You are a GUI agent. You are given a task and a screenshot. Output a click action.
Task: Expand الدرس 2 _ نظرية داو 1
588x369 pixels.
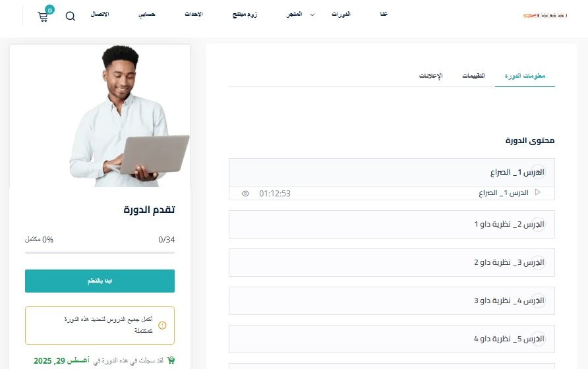392,224
